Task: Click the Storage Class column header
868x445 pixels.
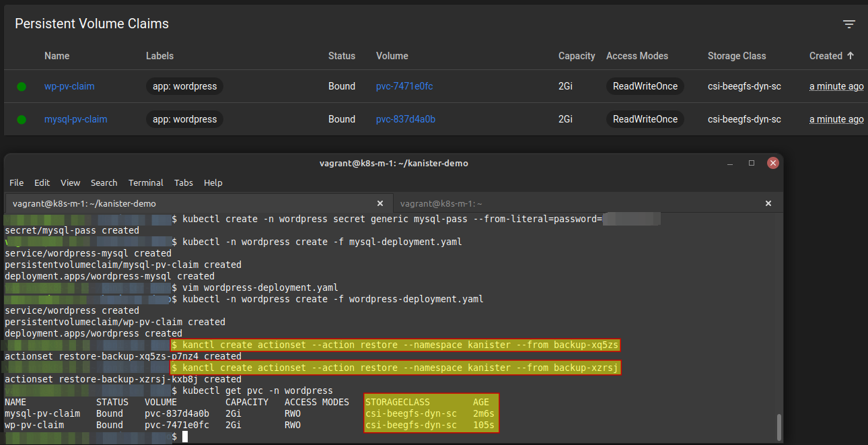Action: coord(737,56)
